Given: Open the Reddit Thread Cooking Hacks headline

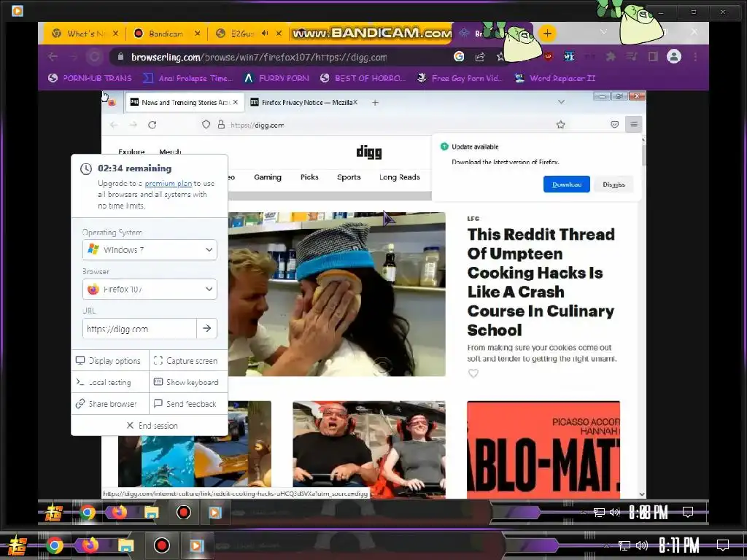Looking at the screenshot, I should [x=541, y=282].
